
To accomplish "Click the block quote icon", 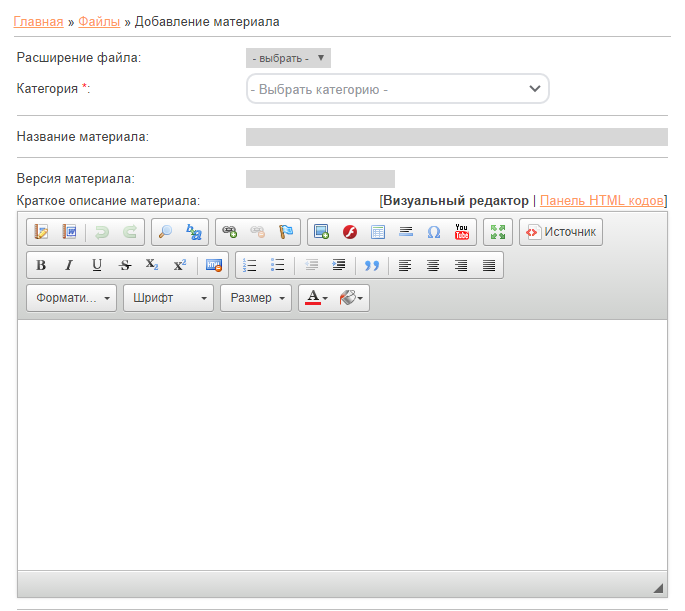I will (372, 265).
